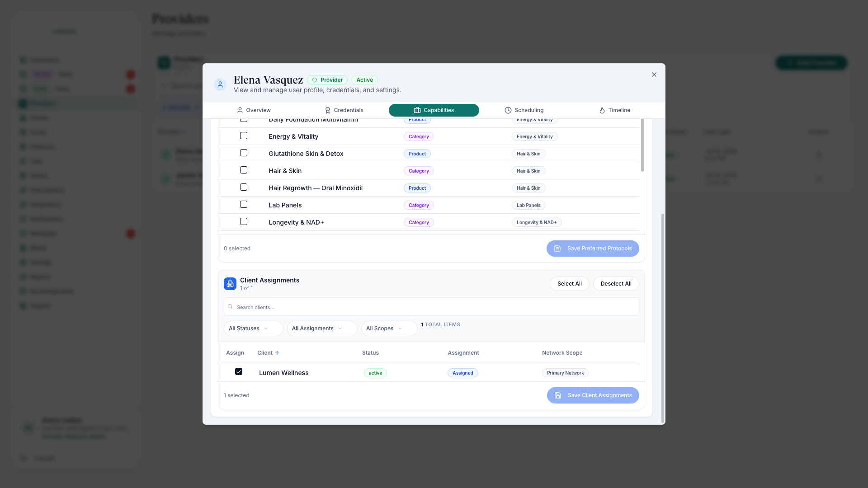
Task: Click the award icon on Credentials tab
Action: [328, 110]
